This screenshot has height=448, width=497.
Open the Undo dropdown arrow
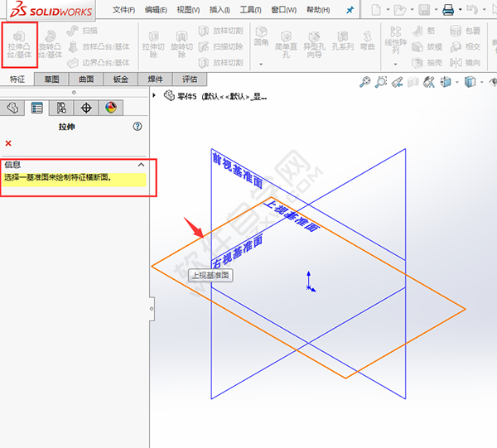click(x=485, y=10)
